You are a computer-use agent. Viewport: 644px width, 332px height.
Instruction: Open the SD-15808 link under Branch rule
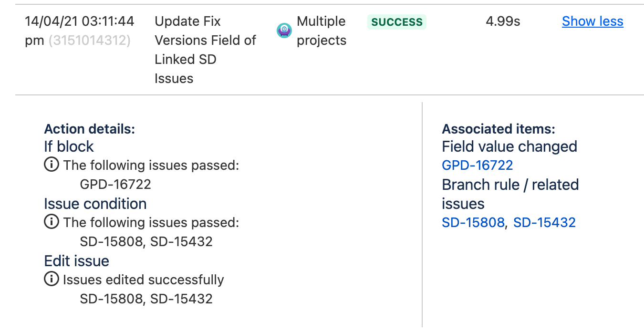coord(473,223)
